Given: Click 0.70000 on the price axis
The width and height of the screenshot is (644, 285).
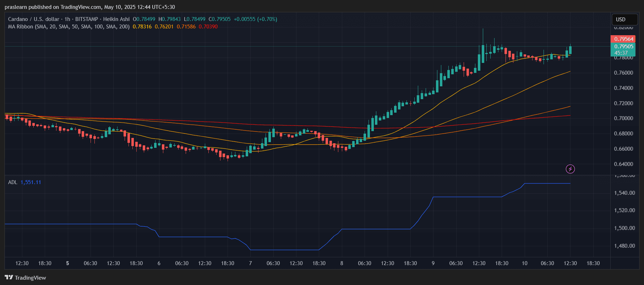Looking at the screenshot, I should point(623,118).
